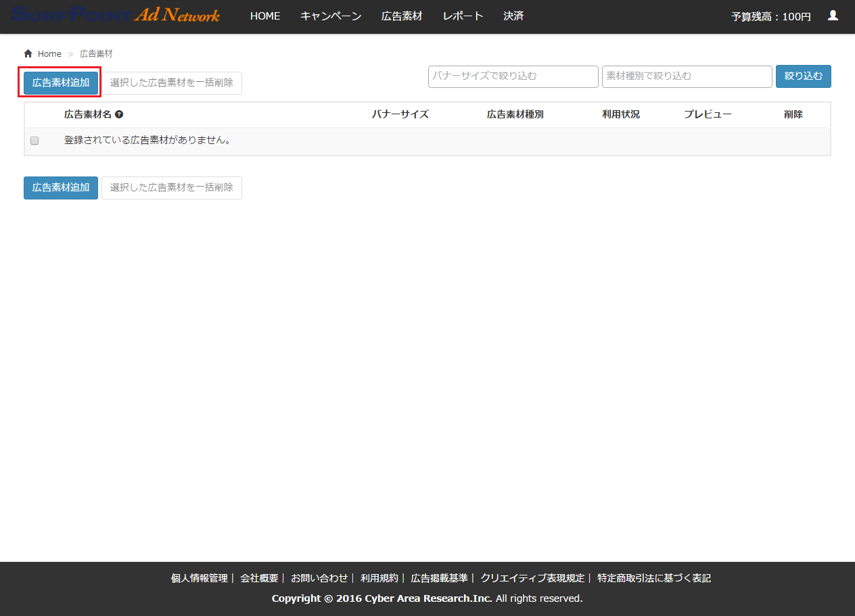Toggle the checkbox in the table row
Screen dimensions: 855x616
click(x=34, y=141)
